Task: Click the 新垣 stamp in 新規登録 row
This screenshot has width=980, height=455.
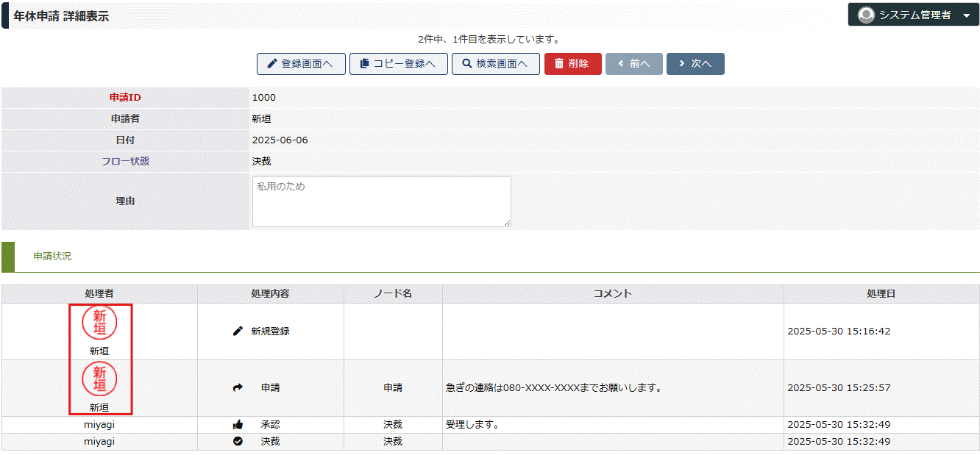Action: [x=99, y=323]
